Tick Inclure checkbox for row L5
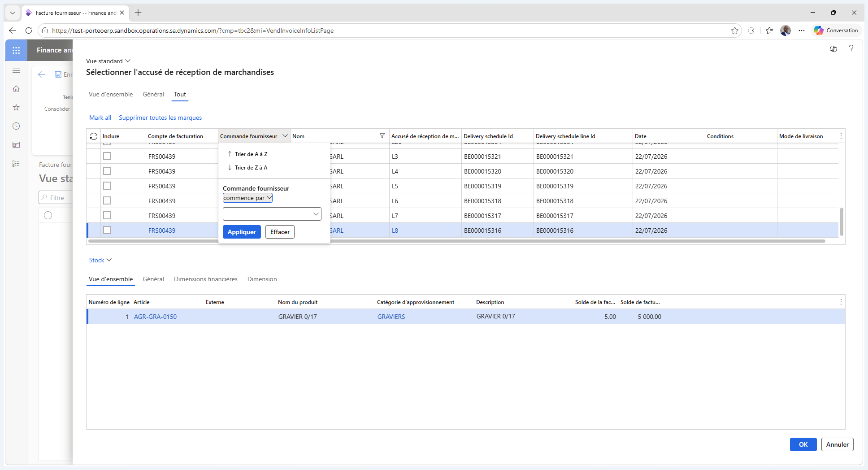The image size is (868, 470). pos(107,186)
